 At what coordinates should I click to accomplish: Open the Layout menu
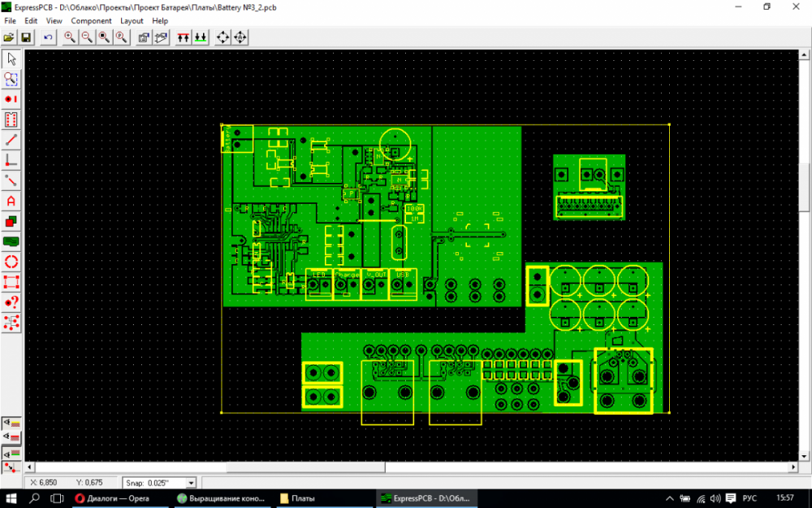pos(132,21)
